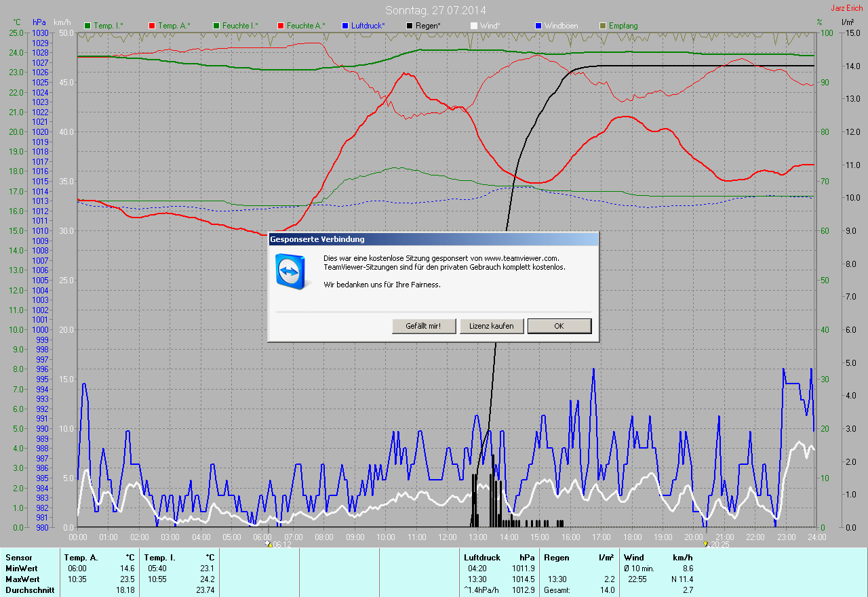868x597 pixels.
Task: Click the sunset marker at 20:25
Action: point(706,544)
